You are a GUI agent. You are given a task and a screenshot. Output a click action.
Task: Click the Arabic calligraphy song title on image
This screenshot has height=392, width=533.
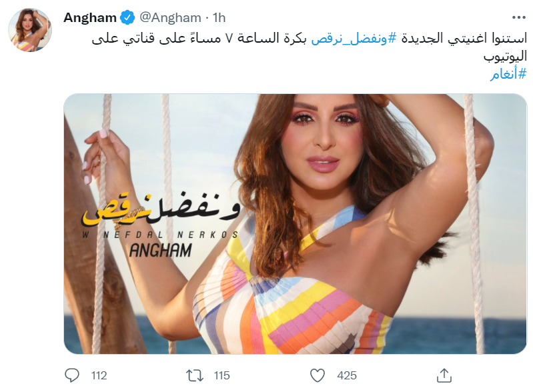click(x=161, y=211)
